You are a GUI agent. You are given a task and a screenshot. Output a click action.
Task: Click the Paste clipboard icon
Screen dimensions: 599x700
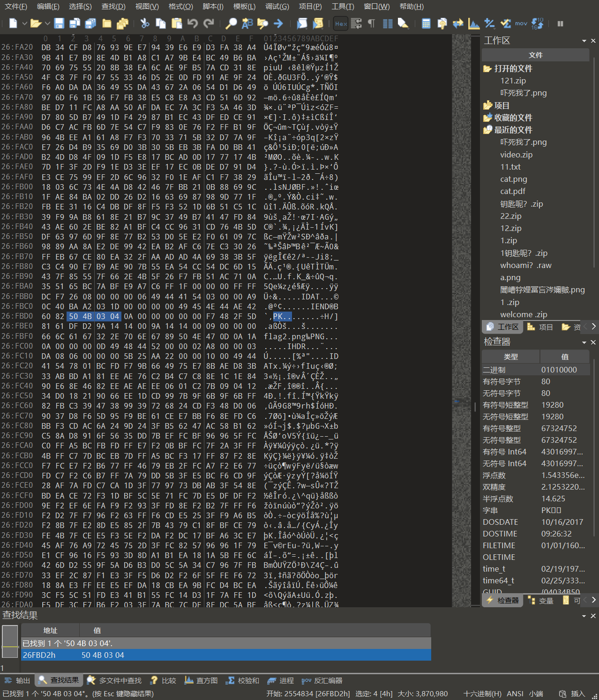coord(177,23)
